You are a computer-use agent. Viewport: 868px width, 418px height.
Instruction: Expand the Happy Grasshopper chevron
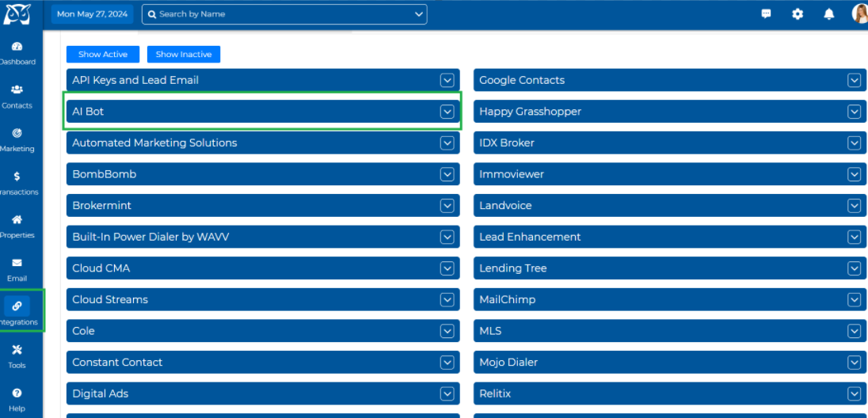pos(854,112)
